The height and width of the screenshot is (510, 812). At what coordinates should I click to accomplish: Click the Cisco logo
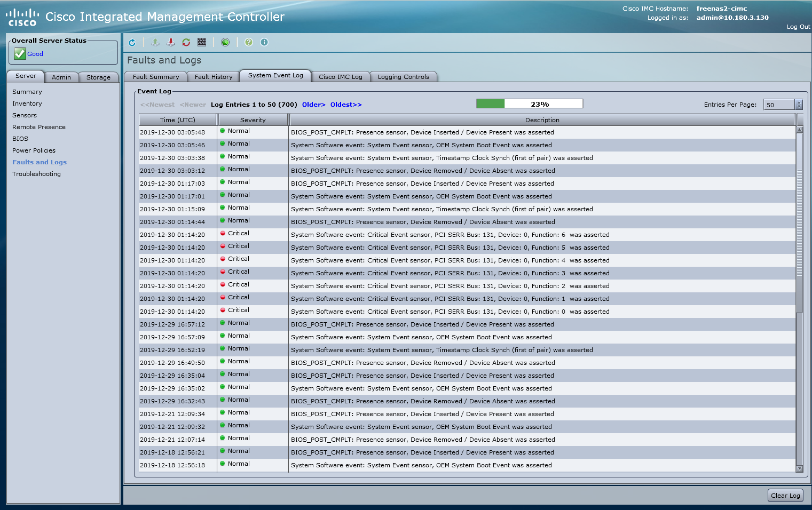tap(22, 18)
